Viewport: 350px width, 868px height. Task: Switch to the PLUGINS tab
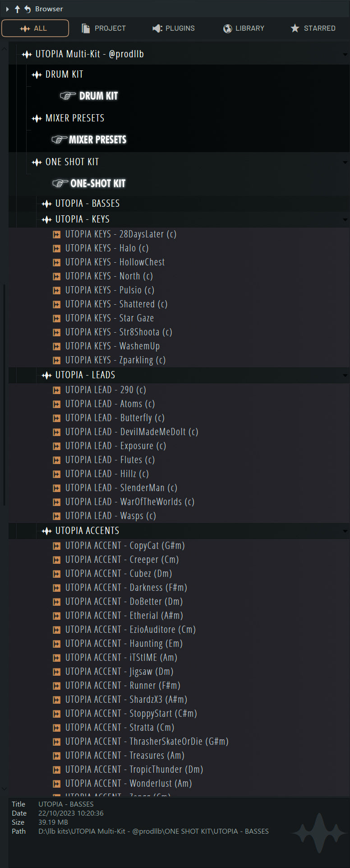coord(174,28)
